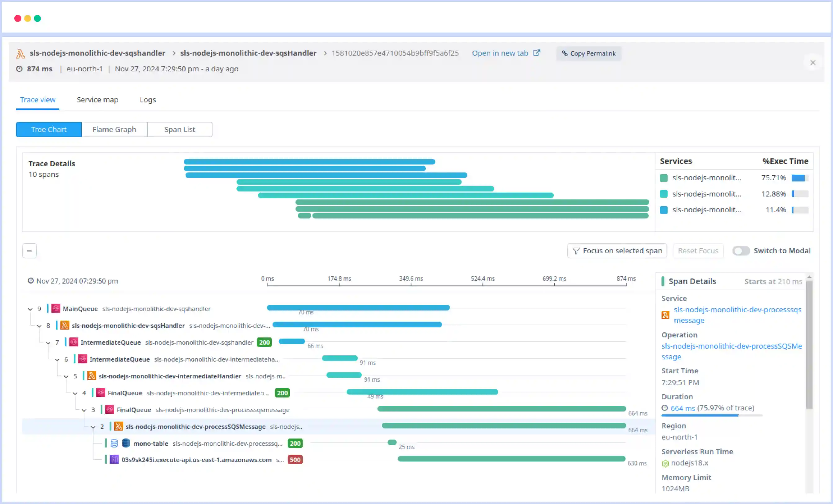The image size is (833, 504).
Task: Open the Service map tab
Action: coord(97,100)
